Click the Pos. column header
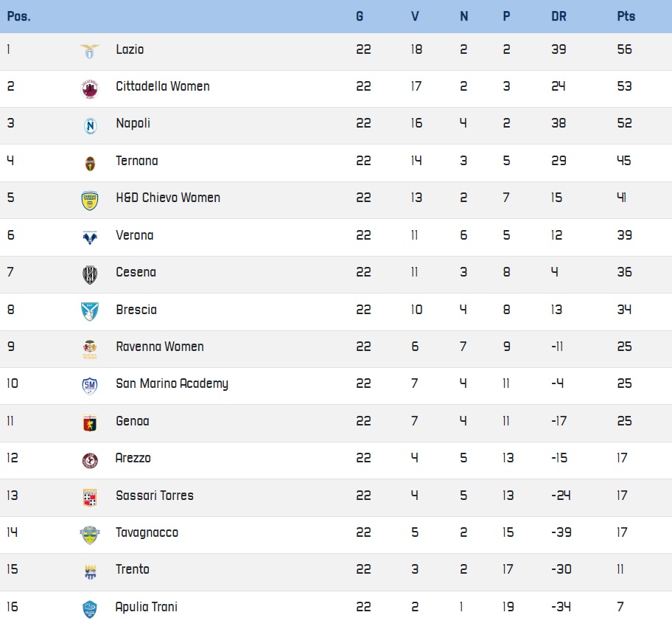 [19, 16]
